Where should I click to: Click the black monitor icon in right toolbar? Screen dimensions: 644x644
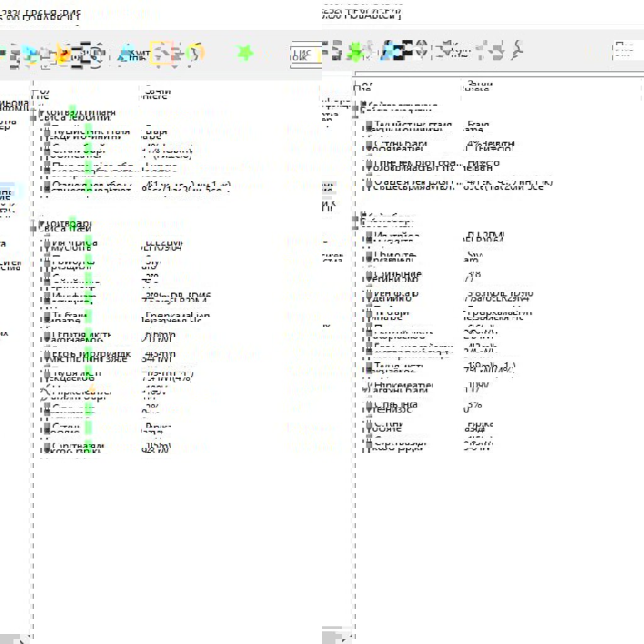pos(406,50)
